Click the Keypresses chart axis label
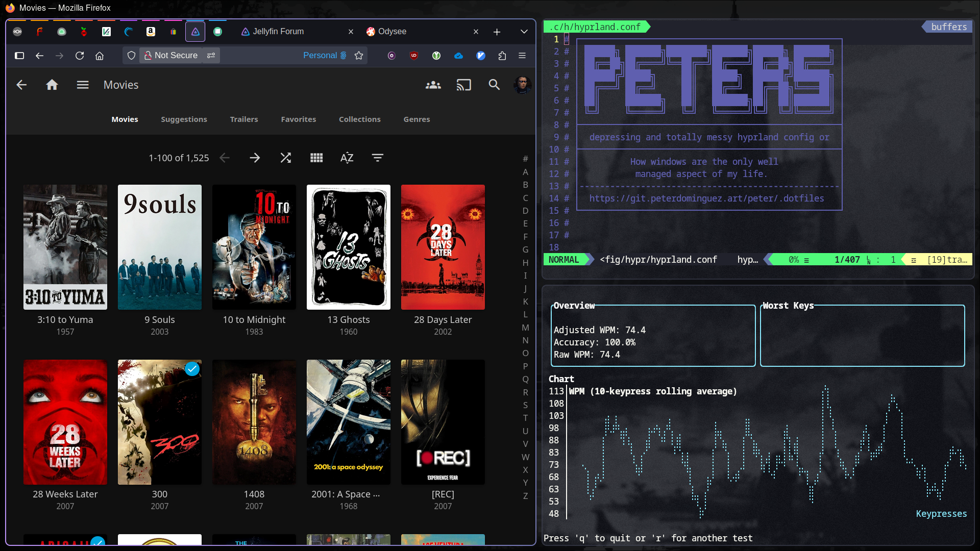 (x=941, y=514)
